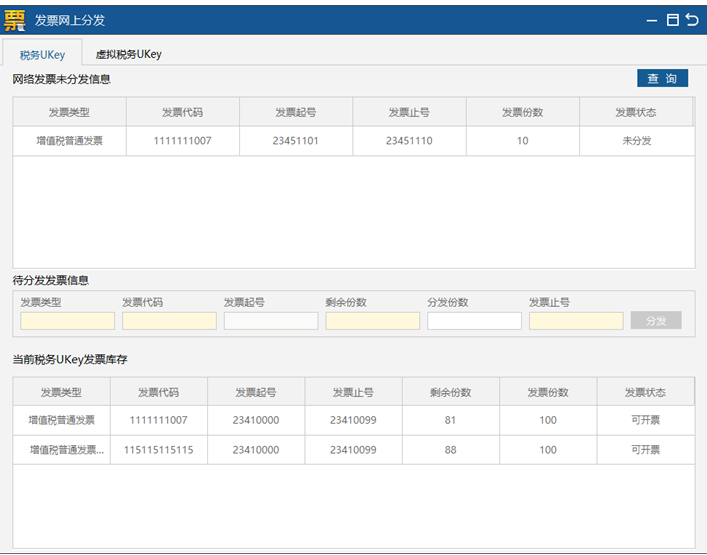Image resolution: width=707 pixels, height=555 pixels.
Task: Click 发票类型 header in top table
Action: [x=69, y=112]
